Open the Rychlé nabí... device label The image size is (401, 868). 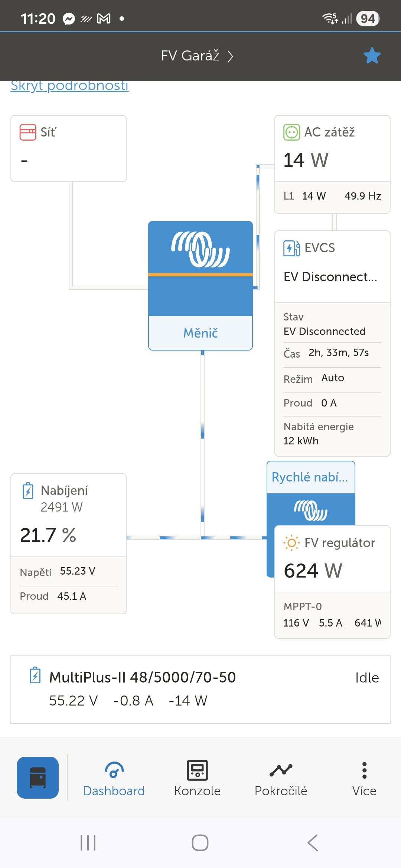tap(310, 477)
